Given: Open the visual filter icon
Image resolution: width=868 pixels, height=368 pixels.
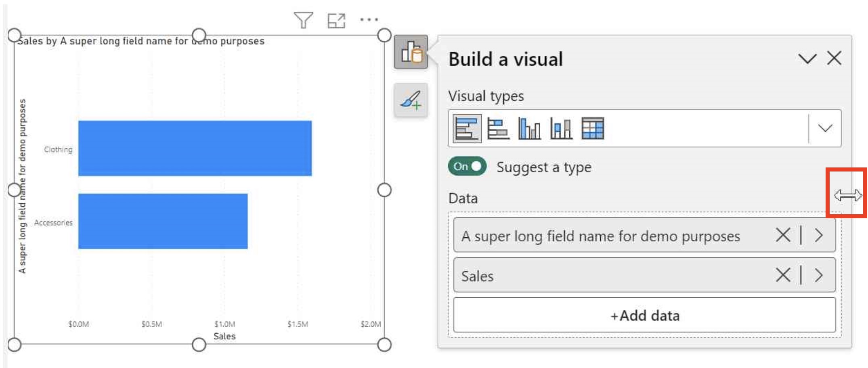Looking at the screenshot, I should pyautogui.click(x=303, y=20).
